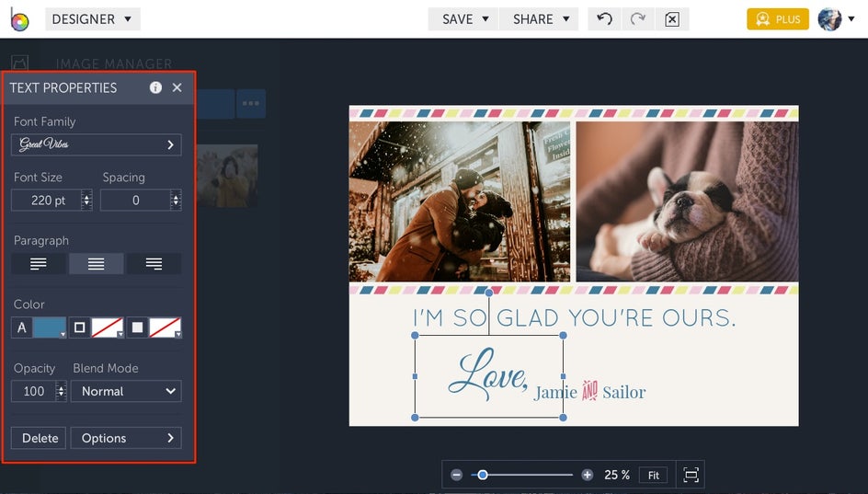Screen dimensions: 868x494
Task: Click the Delete button
Action: 39,438
